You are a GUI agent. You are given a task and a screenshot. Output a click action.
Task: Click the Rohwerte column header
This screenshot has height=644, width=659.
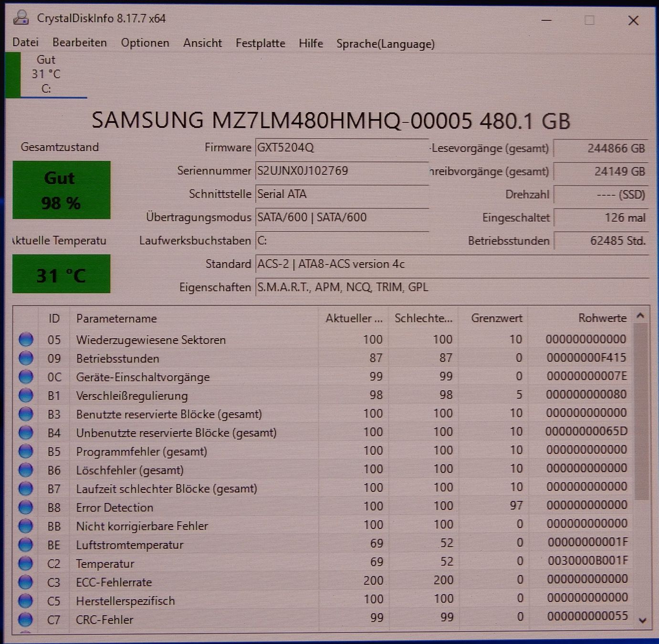point(581,318)
